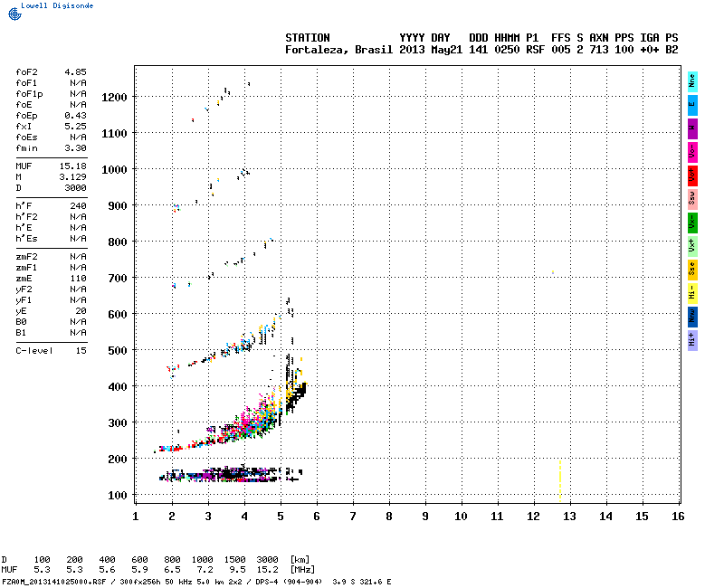
Task: Click the [km] unit label
Action: [300, 560]
